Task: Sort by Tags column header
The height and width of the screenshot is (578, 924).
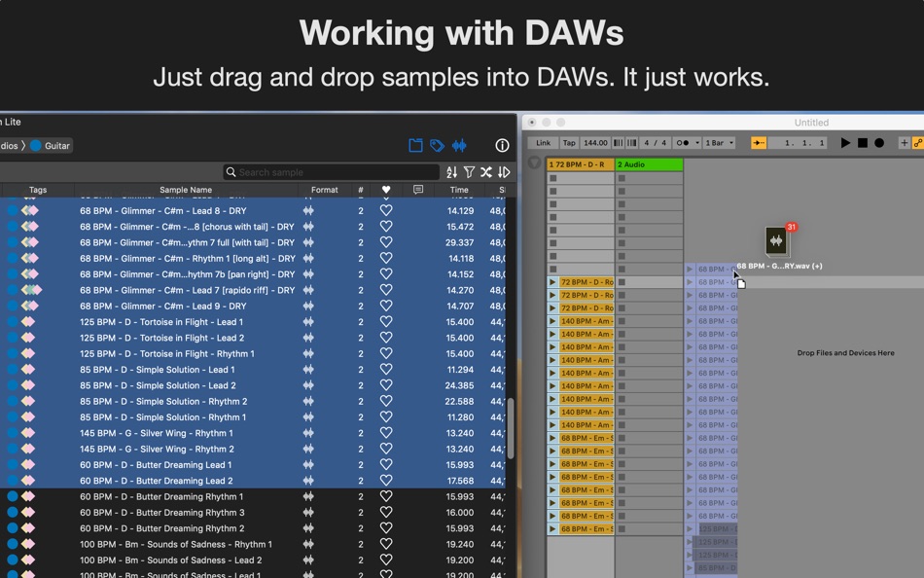Action: tap(38, 190)
